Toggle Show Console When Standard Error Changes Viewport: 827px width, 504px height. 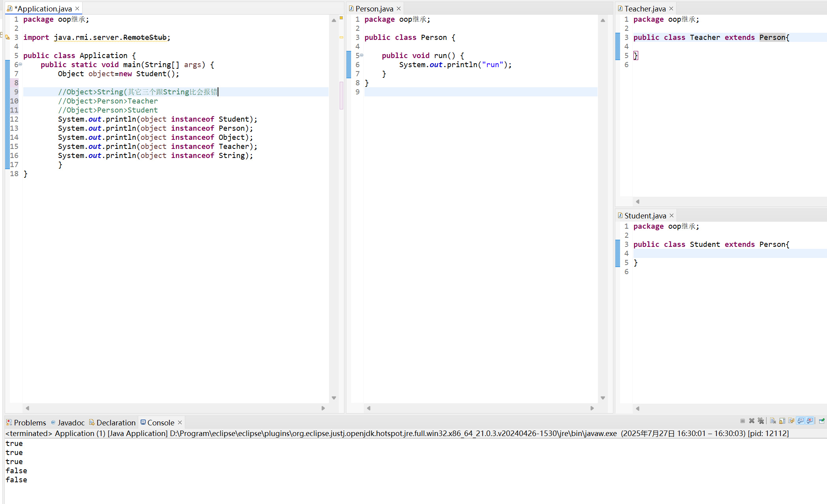click(x=810, y=421)
